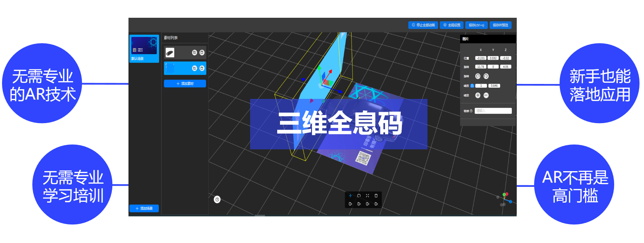The image size is (644, 243).
Task: Select the 默认场景 scene thumbnail
Action: coord(144,46)
